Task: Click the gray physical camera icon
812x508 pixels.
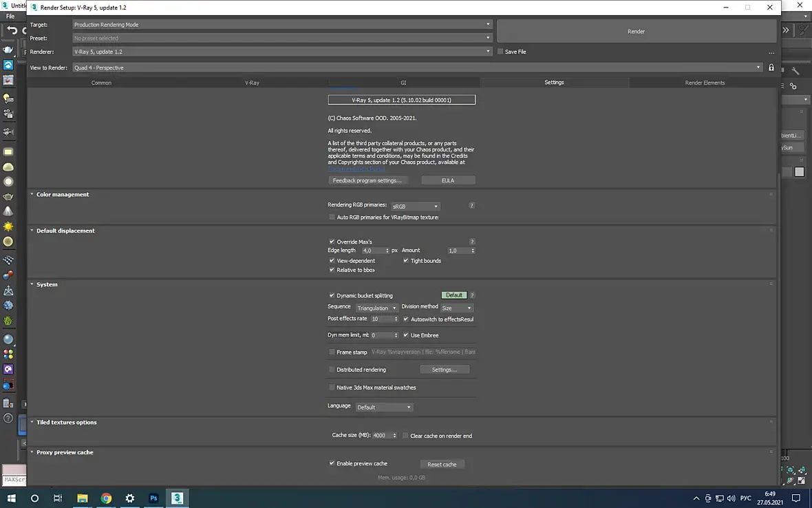Action: (8, 131)
